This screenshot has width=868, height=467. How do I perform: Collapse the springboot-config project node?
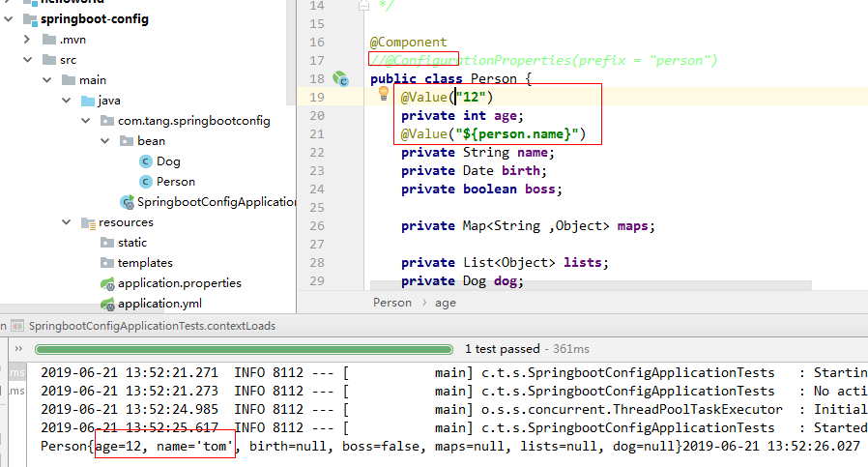9,19
